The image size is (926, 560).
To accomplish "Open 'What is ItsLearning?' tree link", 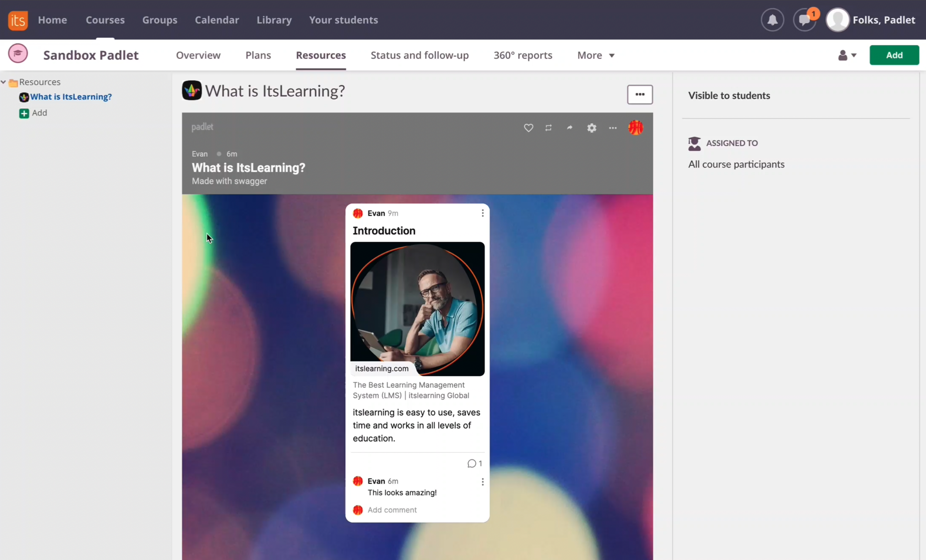I will pyautogui.click(x=71, y=97).
